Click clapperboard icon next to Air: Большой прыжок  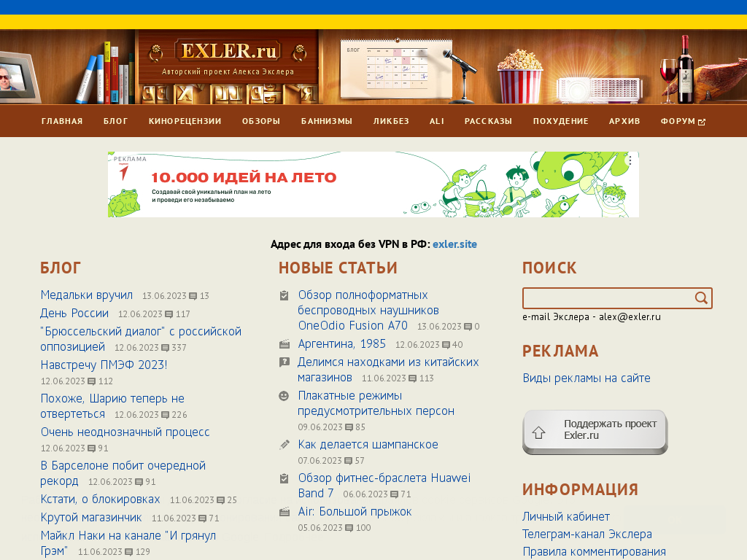click(285, 512)
